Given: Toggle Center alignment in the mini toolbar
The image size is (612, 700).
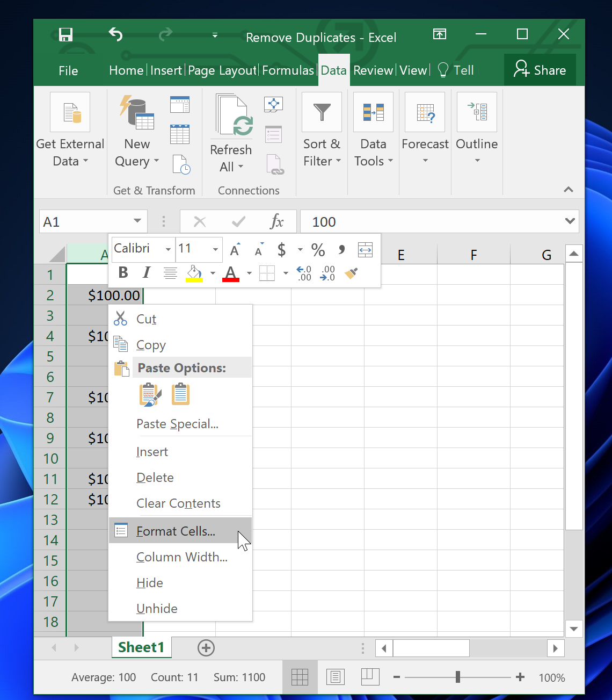Looking at the screenshot, I should point(170,273).
